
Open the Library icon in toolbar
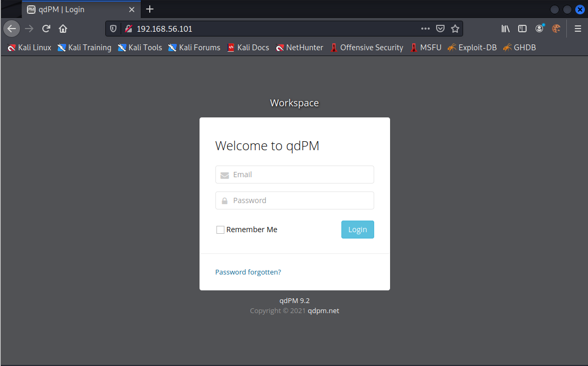[505, 29]
